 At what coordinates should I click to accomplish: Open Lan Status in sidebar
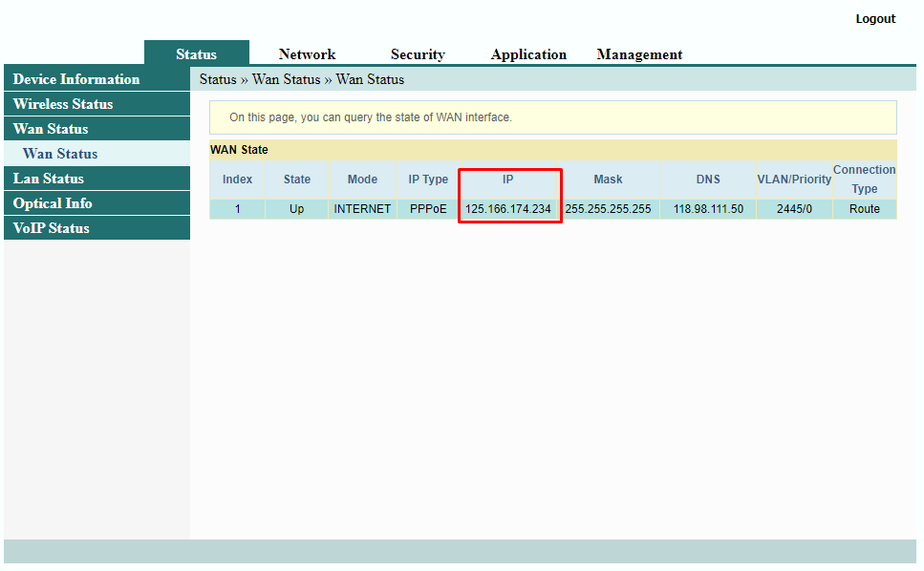(48, 179)
